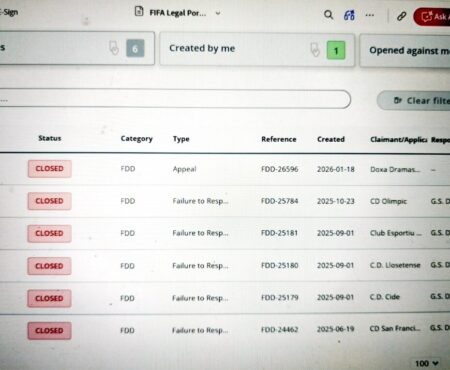450x370 pixels.
Task: Sort by the Claimant/Applicant column header
Action: click(x=399, y=140)
